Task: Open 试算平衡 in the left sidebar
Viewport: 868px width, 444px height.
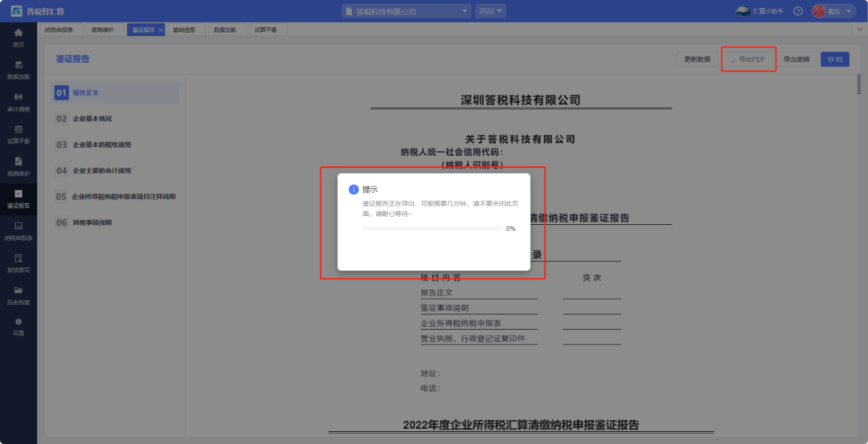Action: pos(18,134)
